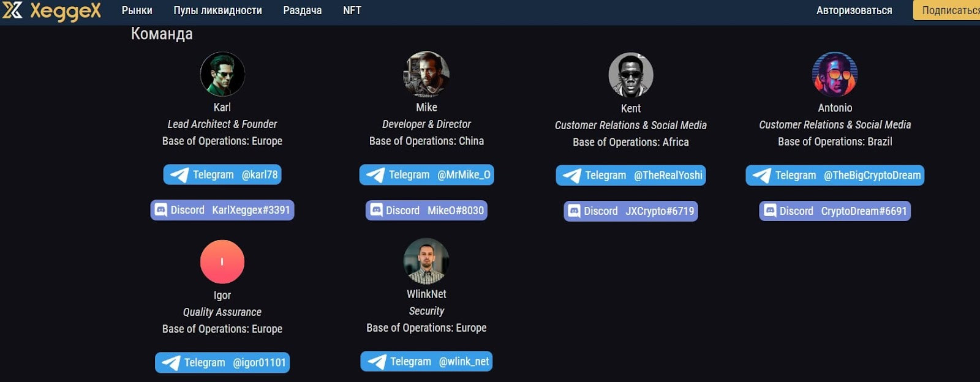Click Авторизоваться login link
This screenshot has height=382, width=980.
(854, 10)
